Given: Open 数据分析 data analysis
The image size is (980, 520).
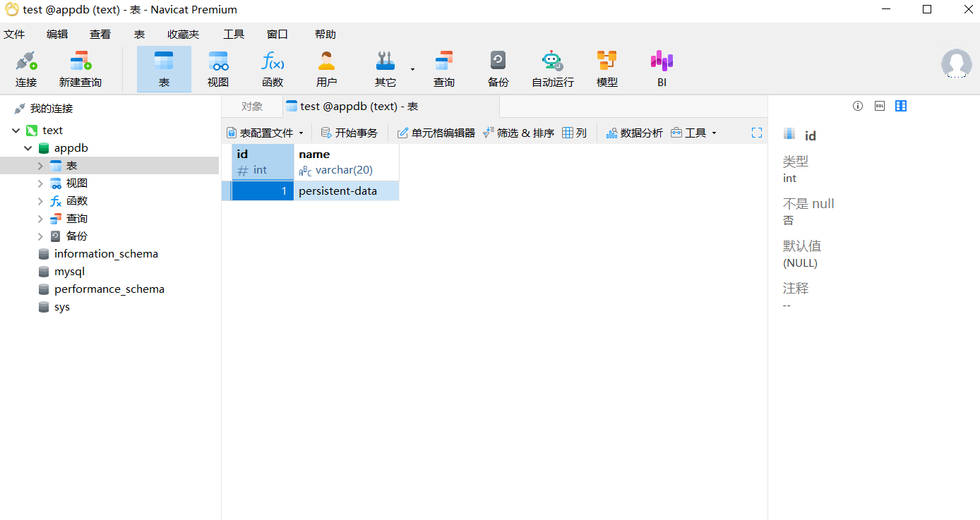Looking at the screenshot, I should pos(634,133).
